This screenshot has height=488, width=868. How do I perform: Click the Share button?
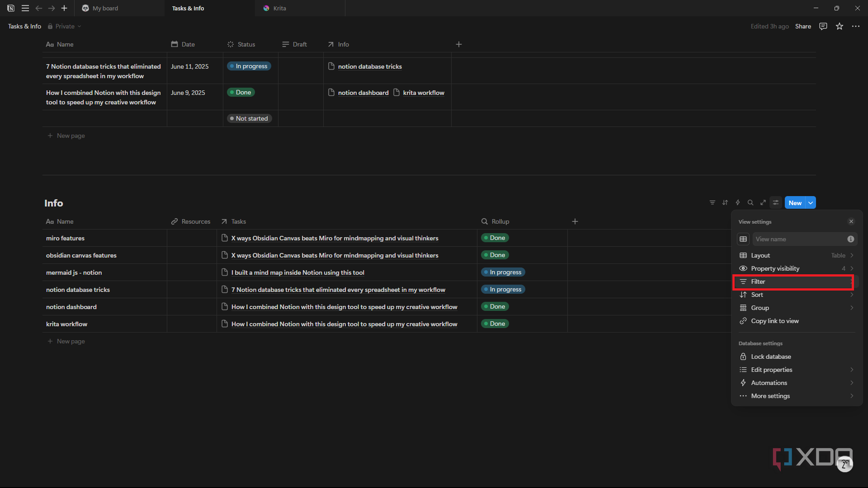[803, 26]
